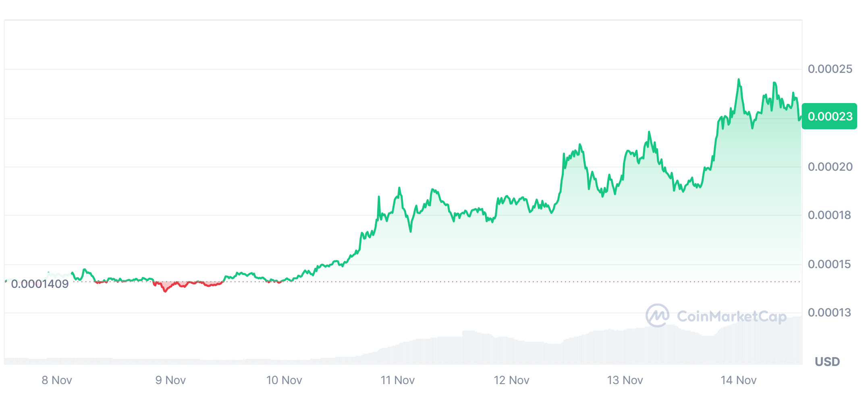The height and width of the screenshot is (401, 868).
Task: Click the 0.00018 price axis label
Action: point(829,215)
